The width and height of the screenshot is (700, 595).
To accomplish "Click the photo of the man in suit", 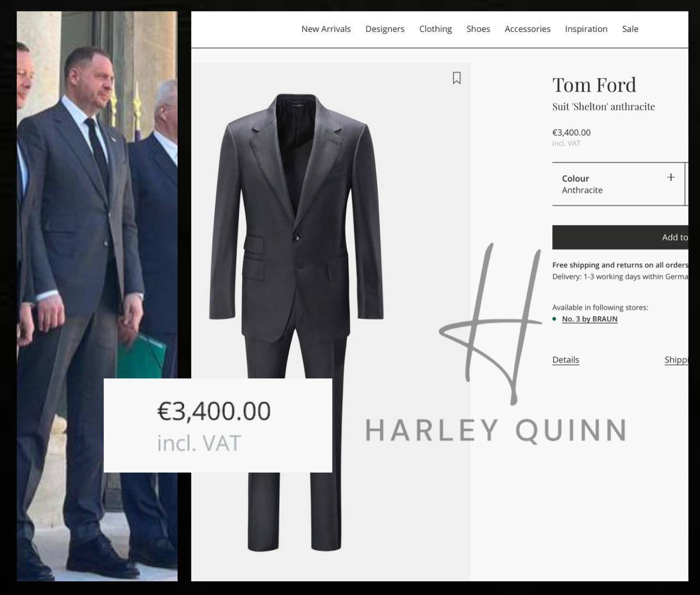I will tap(97, 296).
